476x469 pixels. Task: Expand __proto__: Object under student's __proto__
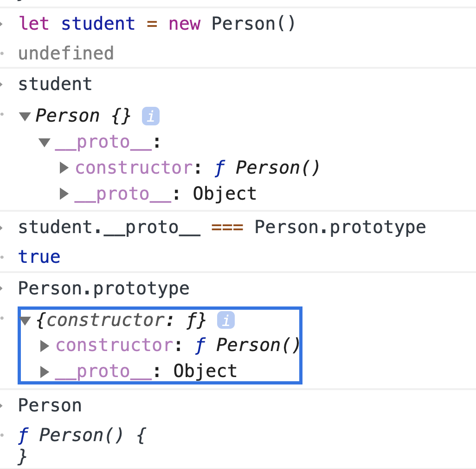64,194
